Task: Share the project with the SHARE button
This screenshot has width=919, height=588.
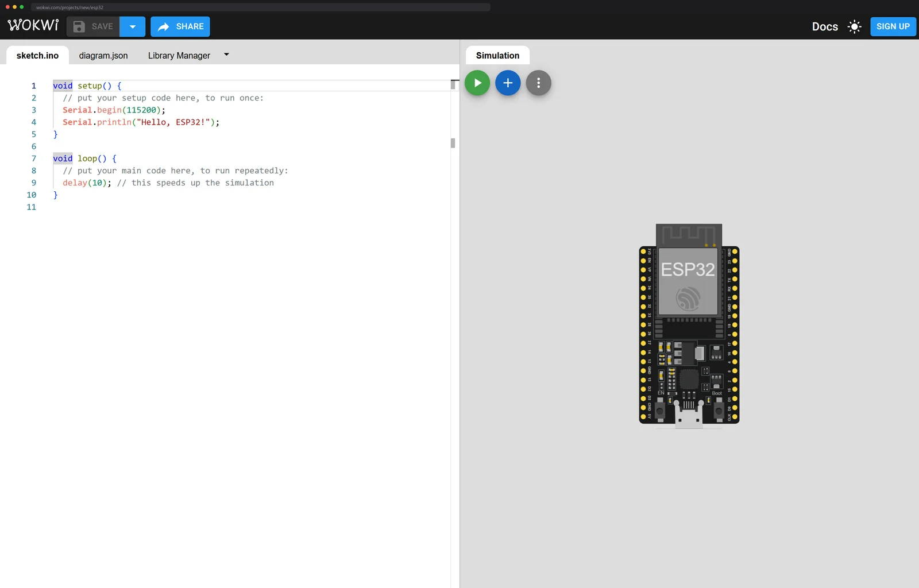Action: [x=180, y=26]
